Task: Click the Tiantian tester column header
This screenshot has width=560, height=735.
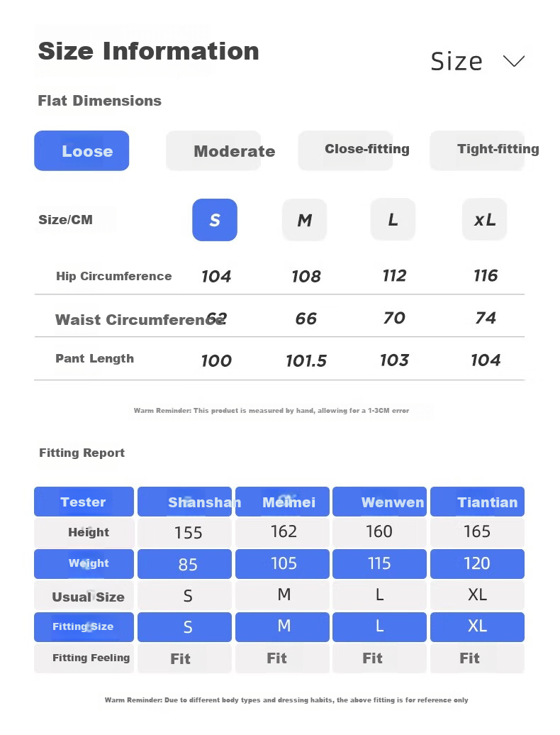Action: (478, 502)
